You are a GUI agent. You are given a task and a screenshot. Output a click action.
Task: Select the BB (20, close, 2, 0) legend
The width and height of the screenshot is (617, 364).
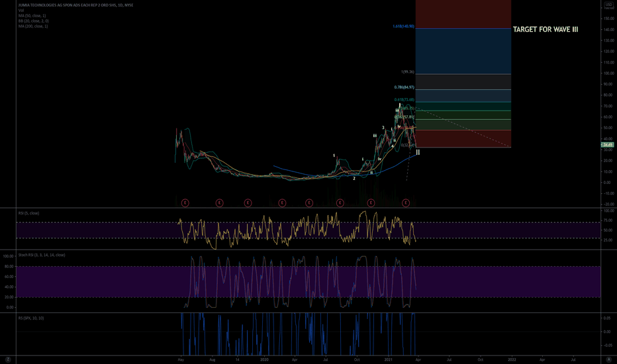click(34, 21)
